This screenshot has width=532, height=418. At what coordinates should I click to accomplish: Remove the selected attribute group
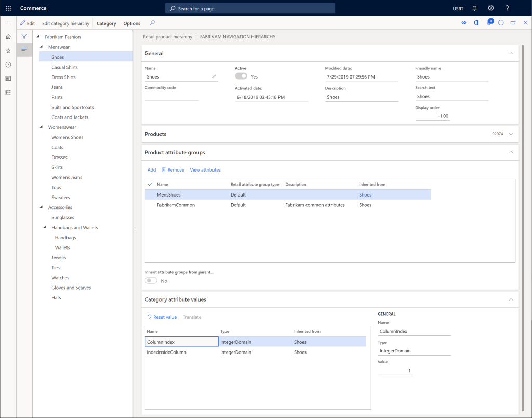point(172,170)
